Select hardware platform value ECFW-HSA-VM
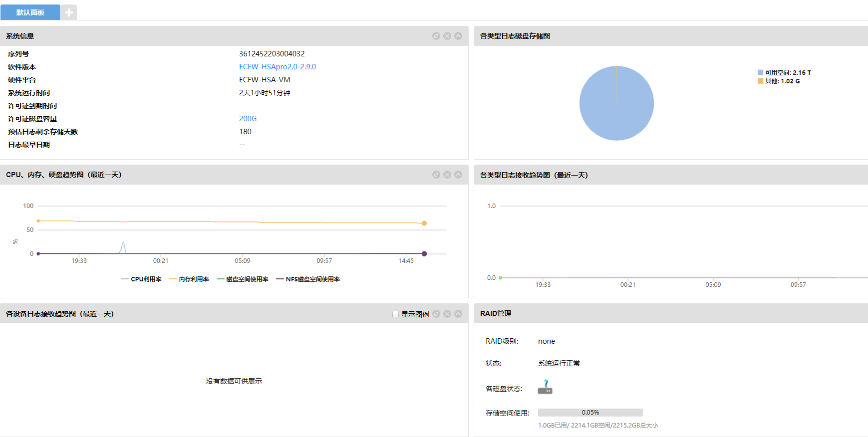Screen dimensions: 868x437 tap(265, 80)
